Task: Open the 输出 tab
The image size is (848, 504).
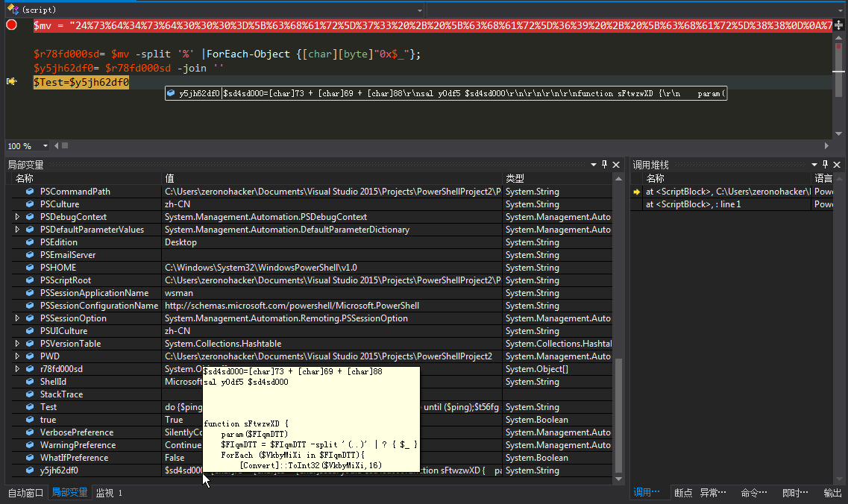Action: [x=832, y=493]
